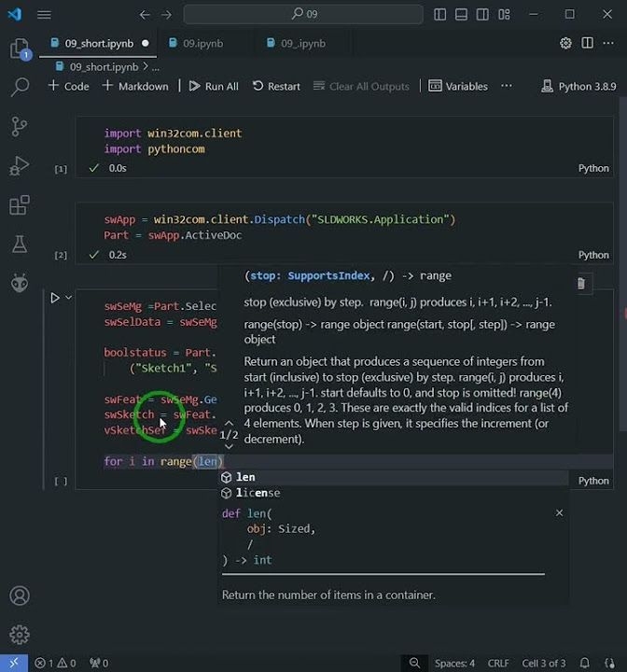Change indentation via Spaces: 4
Viewport: 627px width, 672px height.
(454, 663)
